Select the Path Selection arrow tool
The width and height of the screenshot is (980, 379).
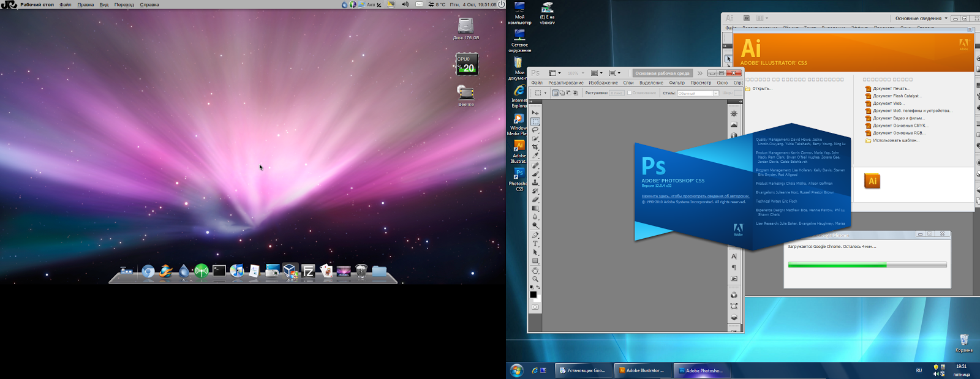coord(535,252)
